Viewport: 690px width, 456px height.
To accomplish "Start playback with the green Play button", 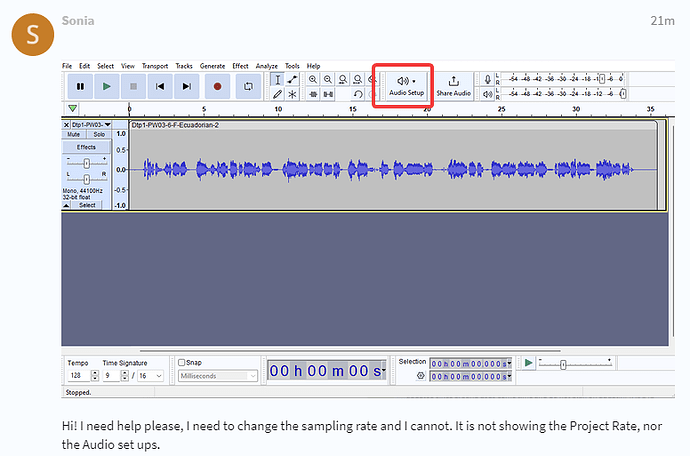I will tap(107, 87).
